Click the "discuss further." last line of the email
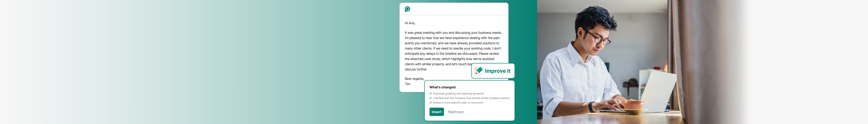The image size is (868, 124). pyautogui.click(x=416, y=69)
